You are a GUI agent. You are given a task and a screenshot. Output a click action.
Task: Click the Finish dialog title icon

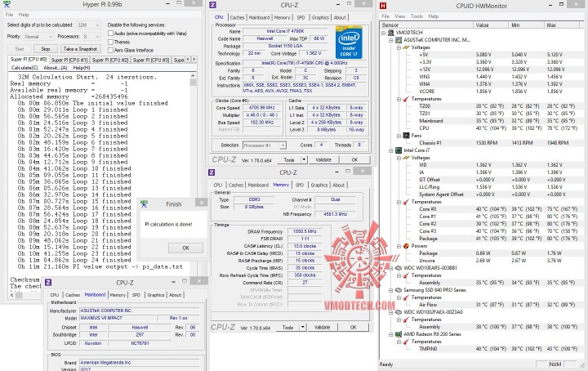click(x=144, y=203)
